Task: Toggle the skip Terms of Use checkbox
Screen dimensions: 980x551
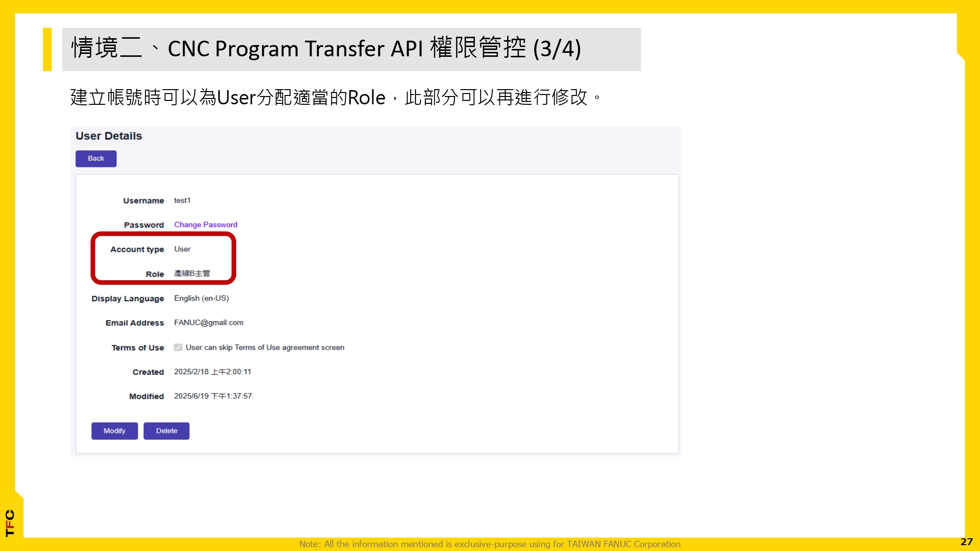Action: coord(178,347)
